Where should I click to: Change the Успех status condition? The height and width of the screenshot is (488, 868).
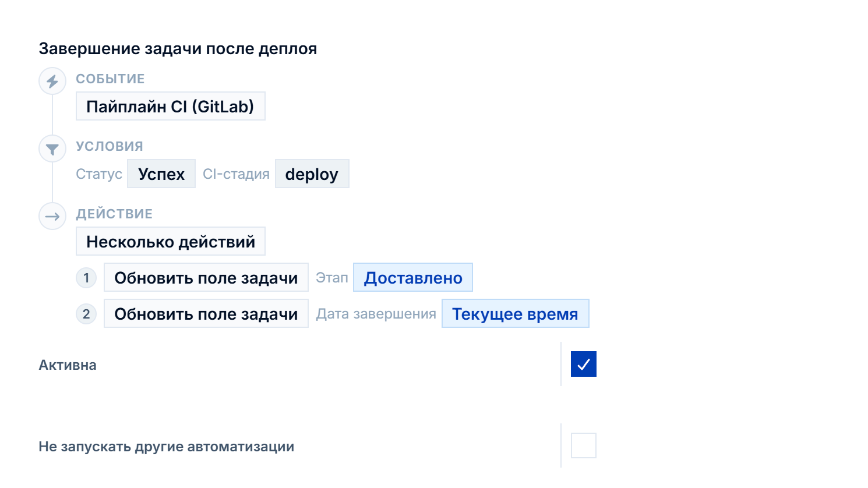[161, 174]
